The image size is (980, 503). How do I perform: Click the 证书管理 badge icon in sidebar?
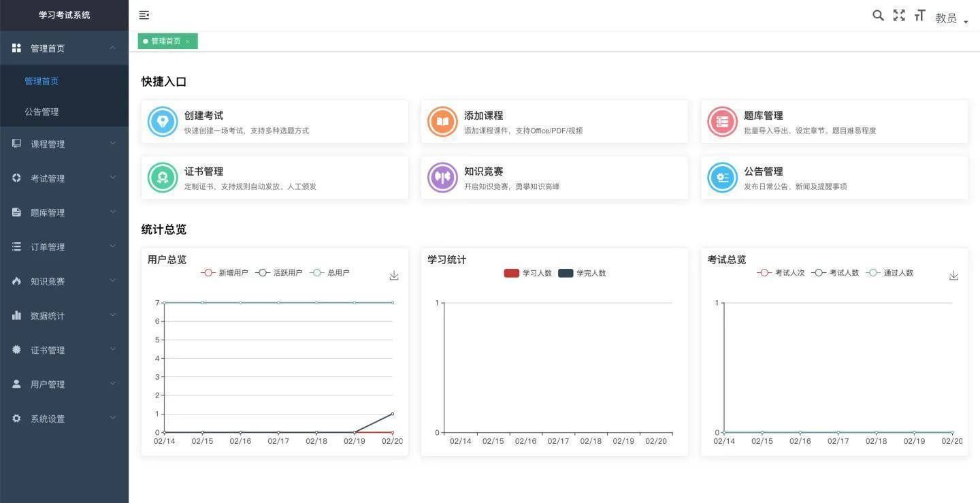[16, 350]
